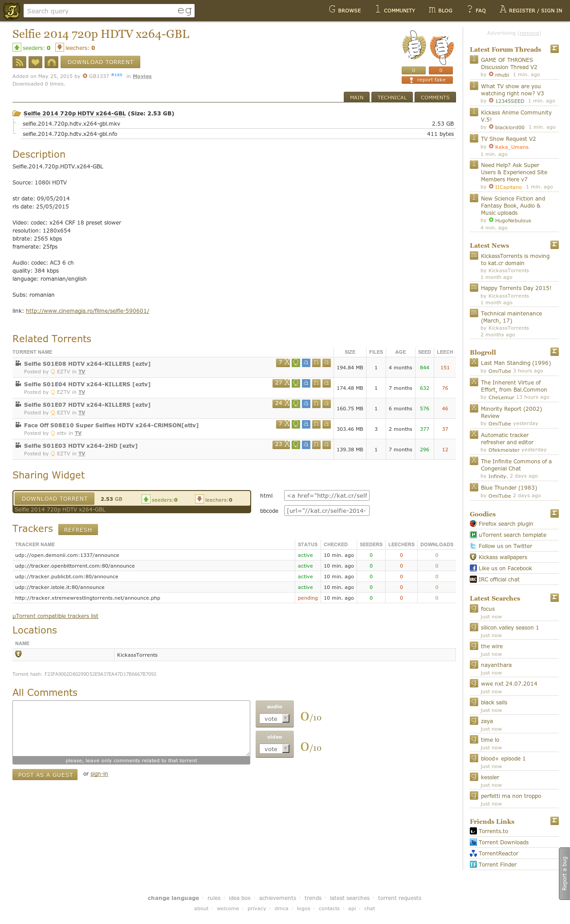
Task: Click the Torrents.to icon in Friends Links
Action: (473, 831)
